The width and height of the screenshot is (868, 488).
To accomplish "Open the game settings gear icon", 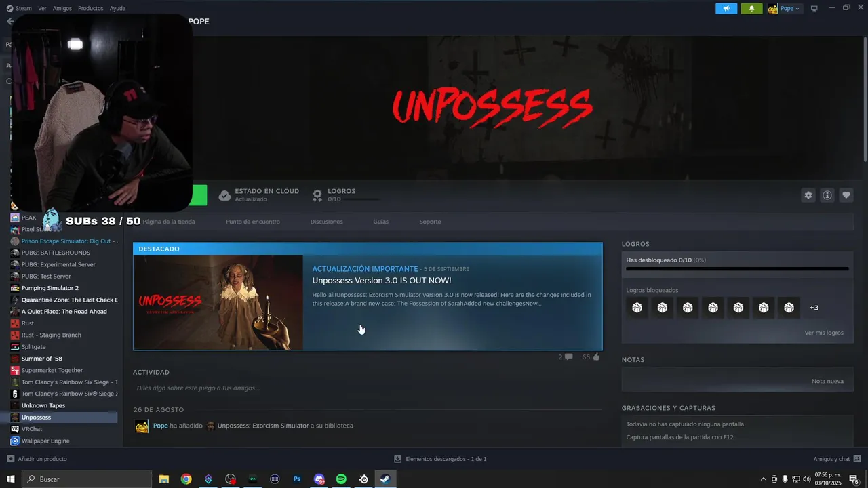I will click(808, 195).
